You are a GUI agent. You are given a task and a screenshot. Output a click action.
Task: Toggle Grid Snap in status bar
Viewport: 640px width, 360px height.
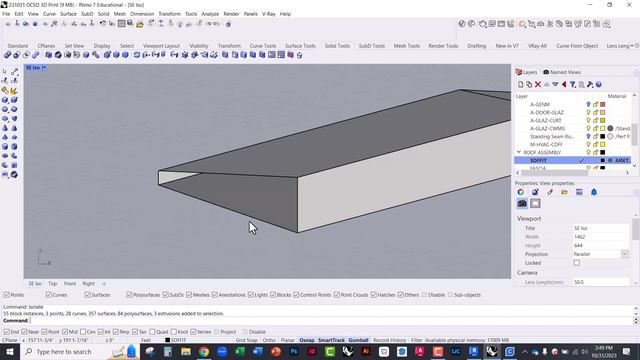tap(247, 340)
